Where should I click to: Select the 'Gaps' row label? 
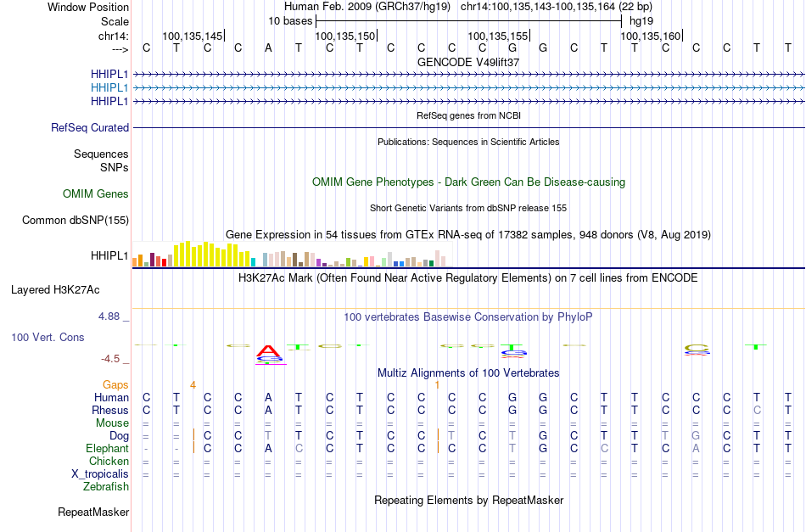click(115, 384)
